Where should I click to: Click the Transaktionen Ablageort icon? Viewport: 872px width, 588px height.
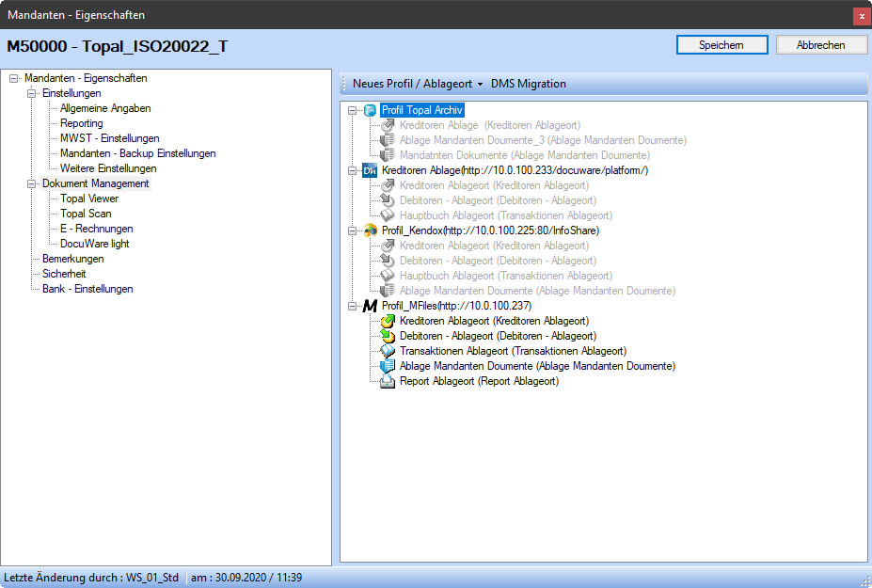click(387, 351)
